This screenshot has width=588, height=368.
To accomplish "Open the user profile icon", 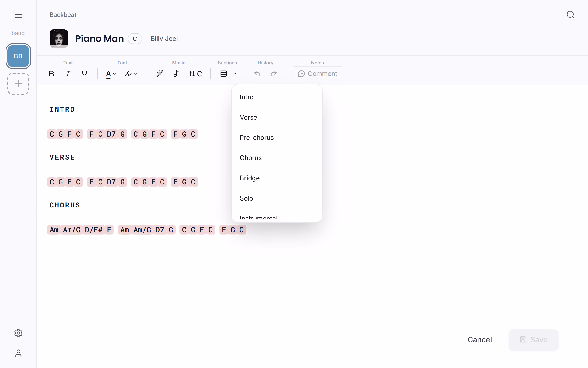I will [18, 353].
